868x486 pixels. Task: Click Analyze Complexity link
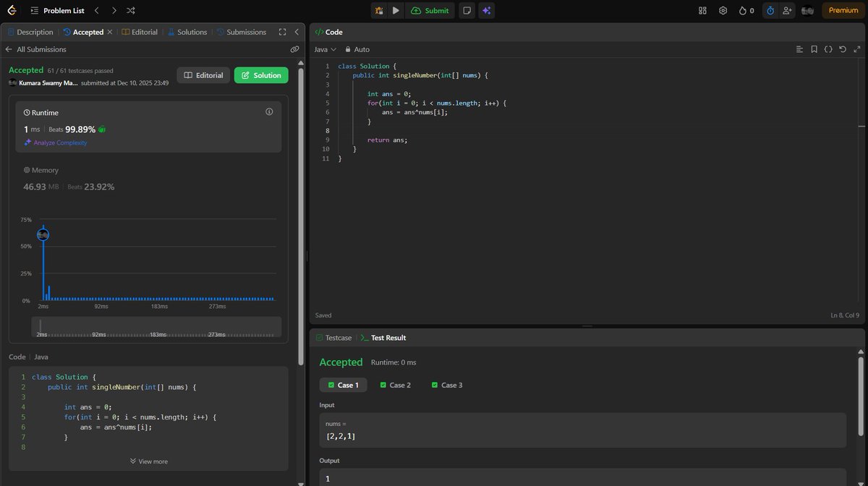point(56,142)
